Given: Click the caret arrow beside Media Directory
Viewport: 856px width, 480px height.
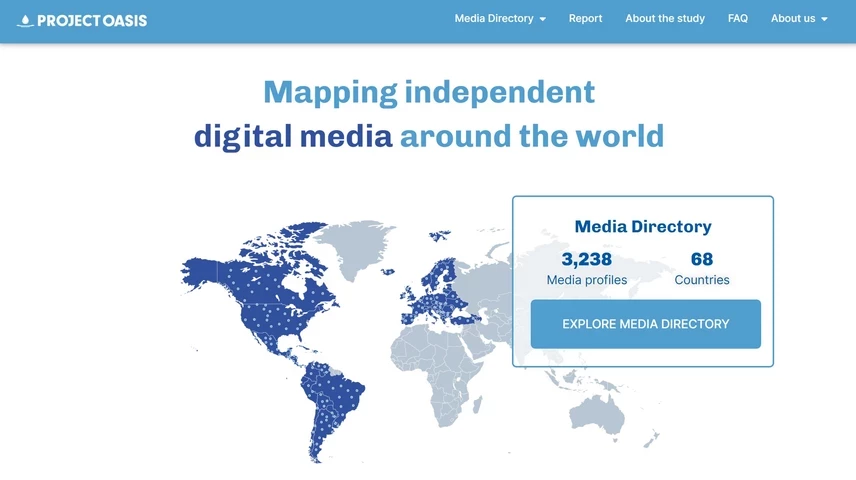Looking at the screenshot, I should pos(543,19).
